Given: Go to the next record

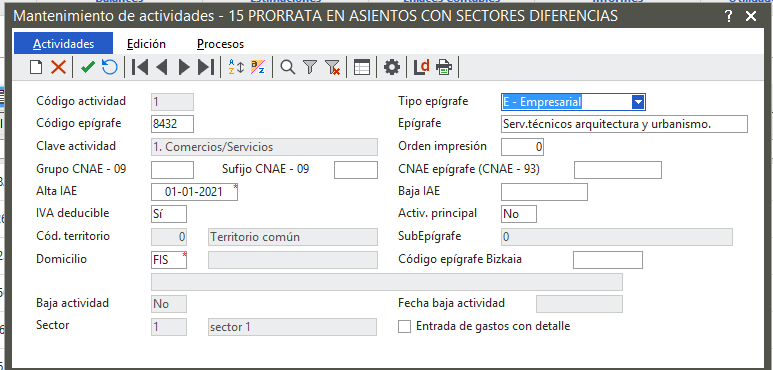Looking at the screenshot, I should coord(183,67).
